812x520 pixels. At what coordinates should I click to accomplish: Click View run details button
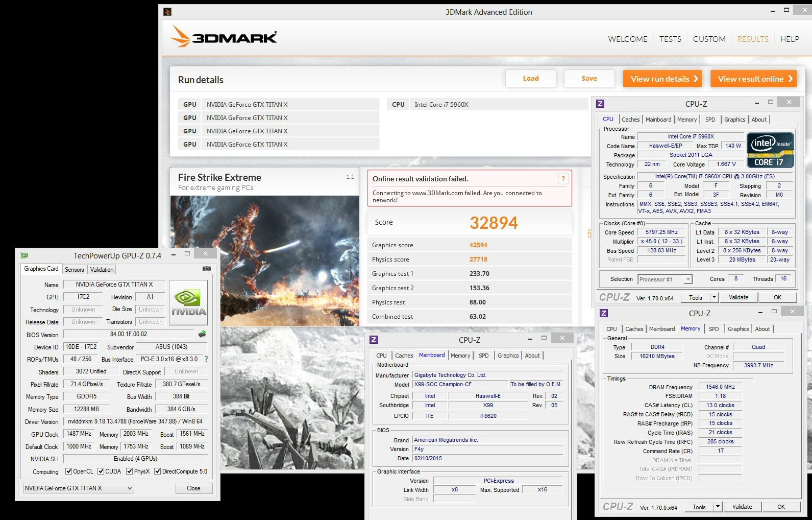coord(662,79)
